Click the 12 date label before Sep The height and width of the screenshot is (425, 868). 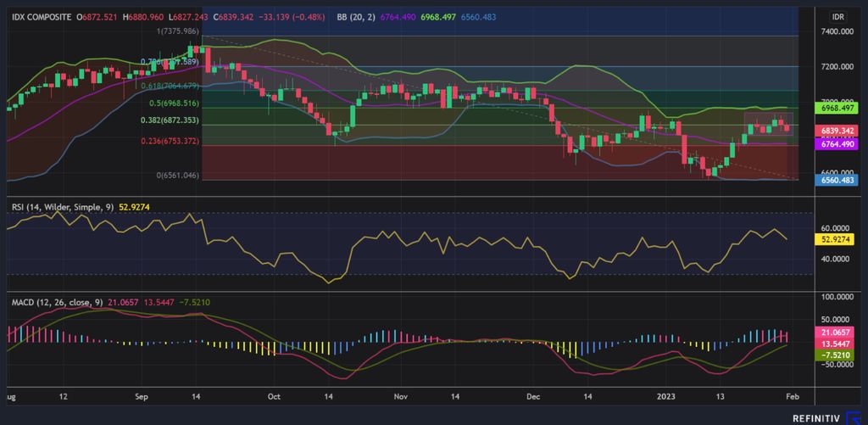(x=63, y=397)
